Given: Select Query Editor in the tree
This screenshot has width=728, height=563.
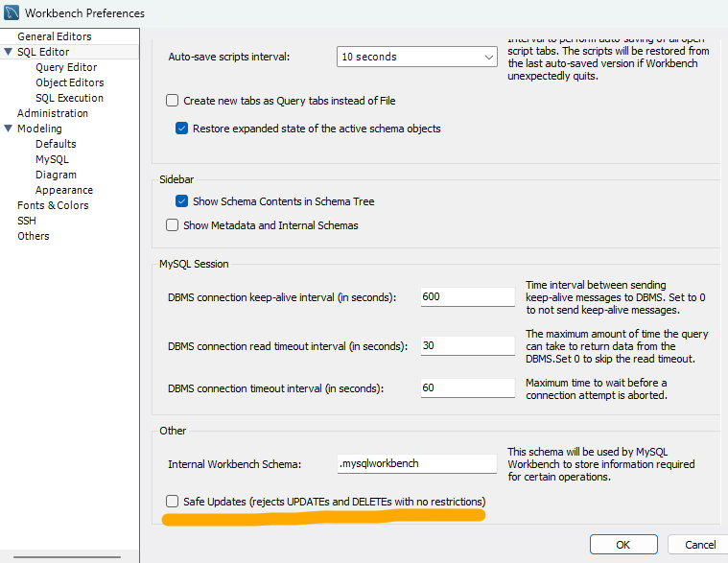Looking at the screenshot, I should (x=66, y=67).
